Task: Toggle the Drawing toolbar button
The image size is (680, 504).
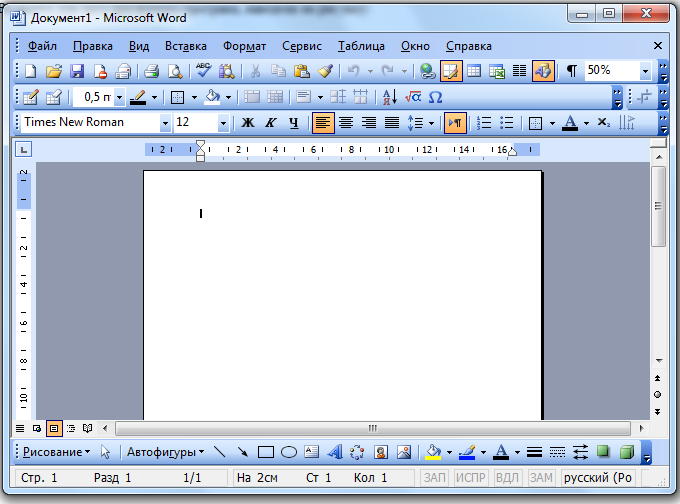Action: point(543,71)
